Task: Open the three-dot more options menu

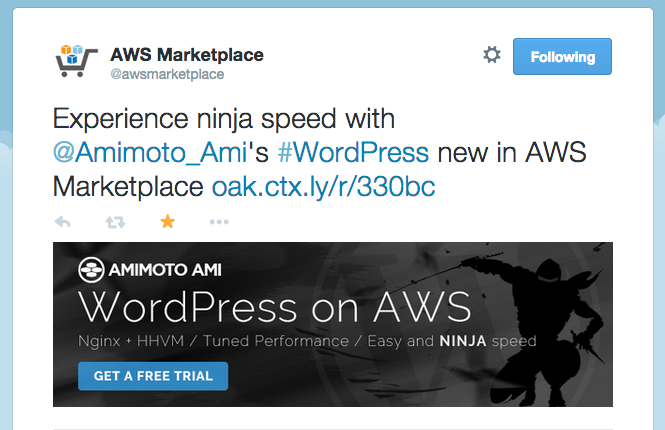Action: tap(219, 222)
